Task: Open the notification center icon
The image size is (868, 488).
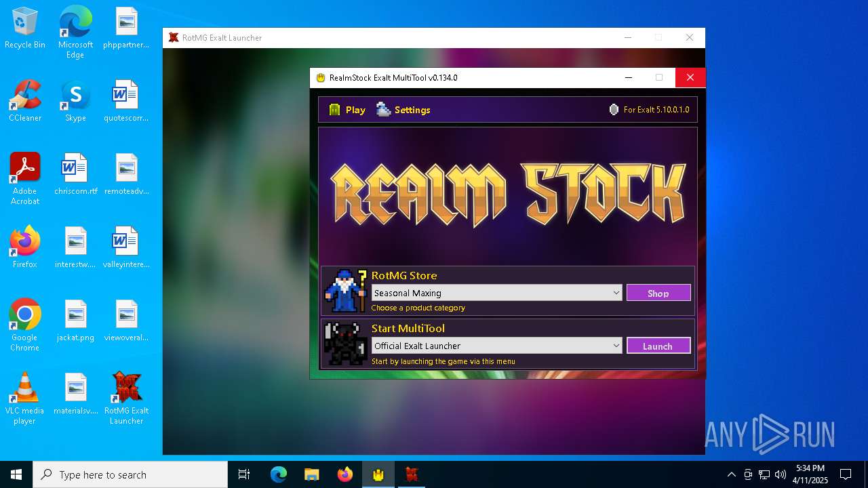Action: [846, 474]
